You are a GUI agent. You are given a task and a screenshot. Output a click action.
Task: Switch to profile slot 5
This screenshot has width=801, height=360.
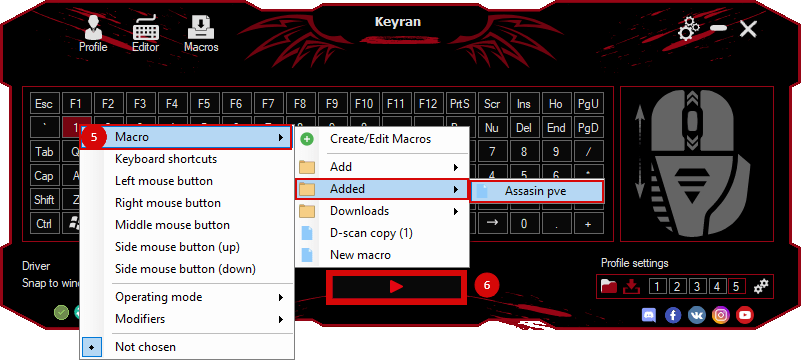(x=736, y=286)
